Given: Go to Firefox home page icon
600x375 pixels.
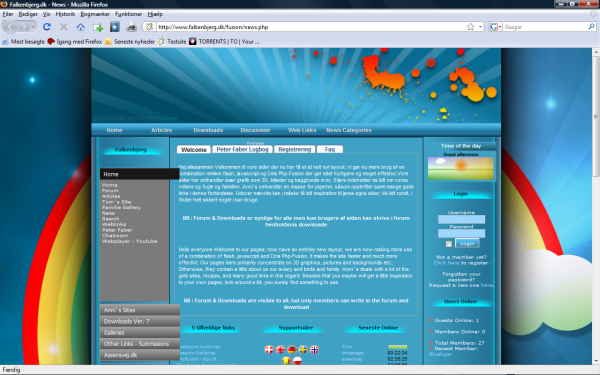Looking at the screenshot, I should tap(80, 27).
